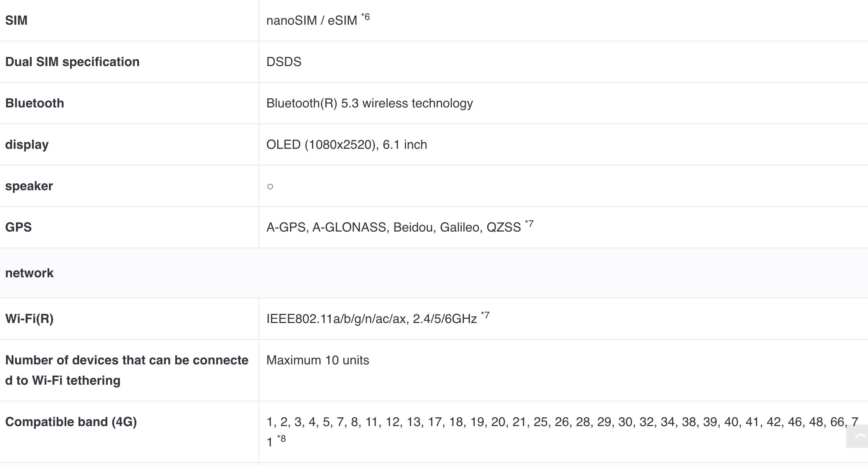
Task: Click the network section header
Action: click(29, 273)
